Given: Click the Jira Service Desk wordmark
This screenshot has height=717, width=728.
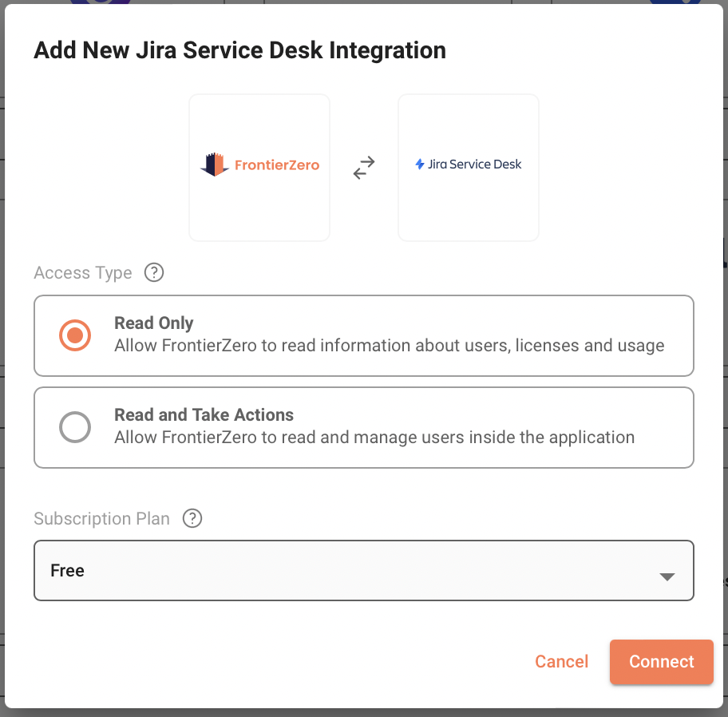Looking at the screenshot, I should click(x=475, y=164).
